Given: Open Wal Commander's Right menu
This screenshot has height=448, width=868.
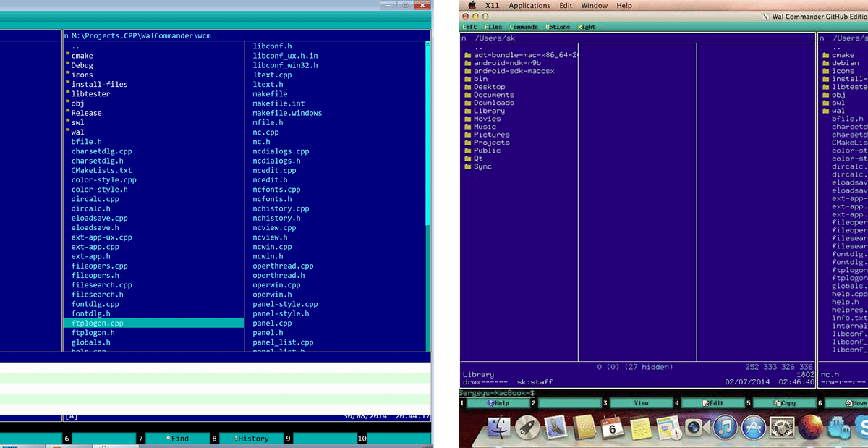Looking at the screenshot, I should 587,27.
